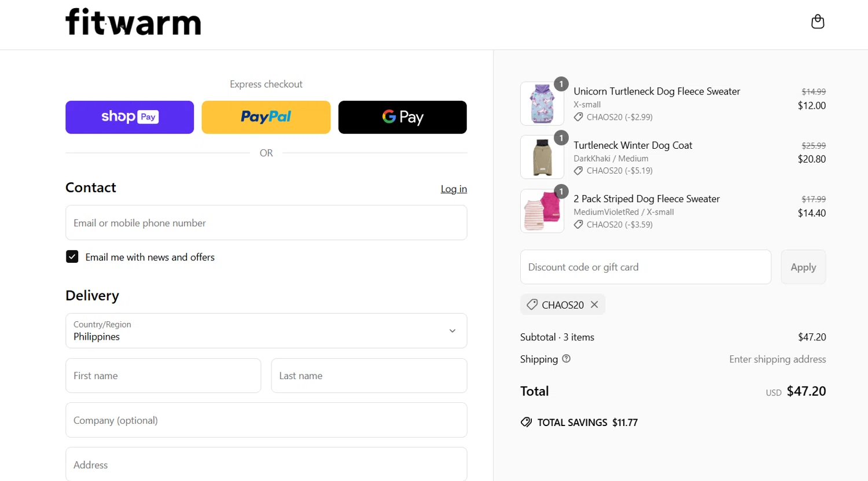
Task: Click the $12.00 discounted price
Action: click(x=812, y=105)
